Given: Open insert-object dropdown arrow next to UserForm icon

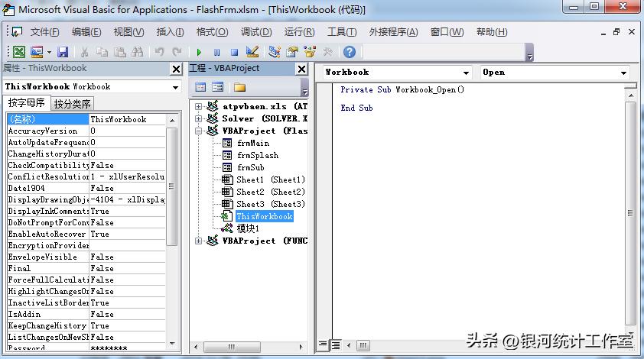Looking at the screenshot, I should coord(49,52).
